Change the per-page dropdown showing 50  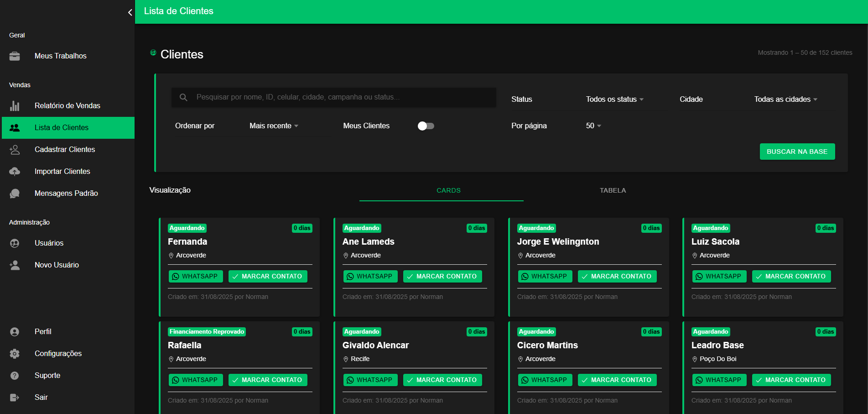tap(593, 126)
